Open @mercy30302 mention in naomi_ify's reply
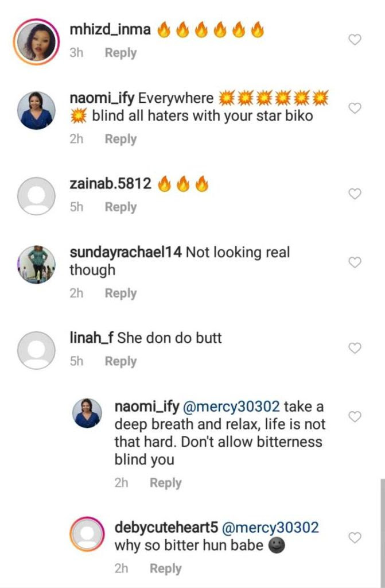 click(x=231, y=407)
